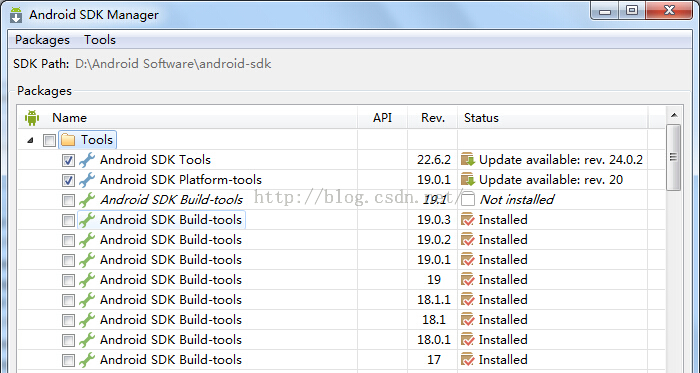Uncheck Android SDK Tools checkbox
This screenshot has width=700, height=373.
click(x=68, y=160)
